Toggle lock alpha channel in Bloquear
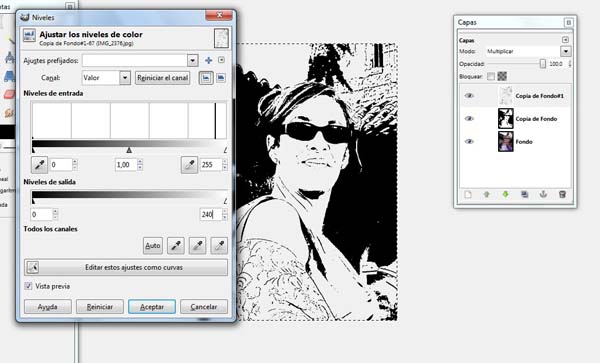Screen dimensions: 600x363 pos(502,77)
